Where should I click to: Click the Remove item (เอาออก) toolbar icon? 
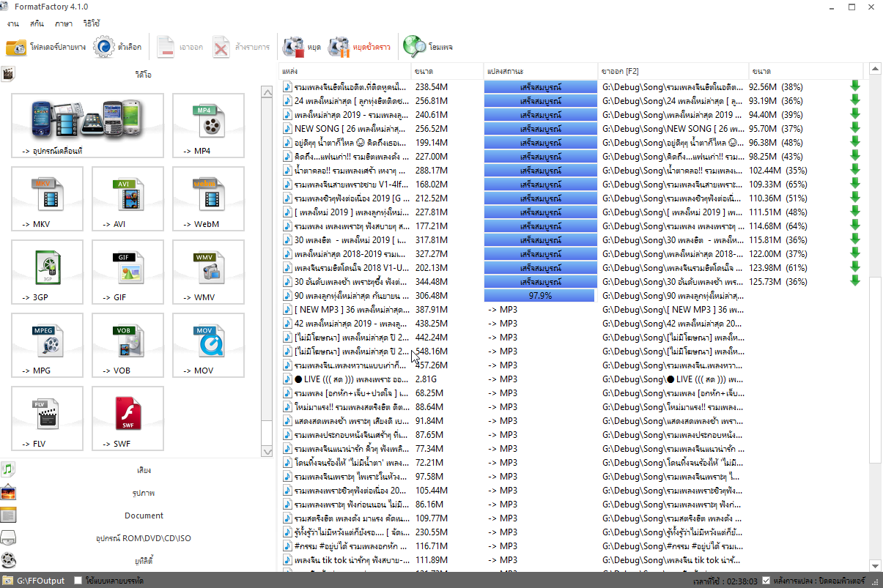click(x=180, y=48)
